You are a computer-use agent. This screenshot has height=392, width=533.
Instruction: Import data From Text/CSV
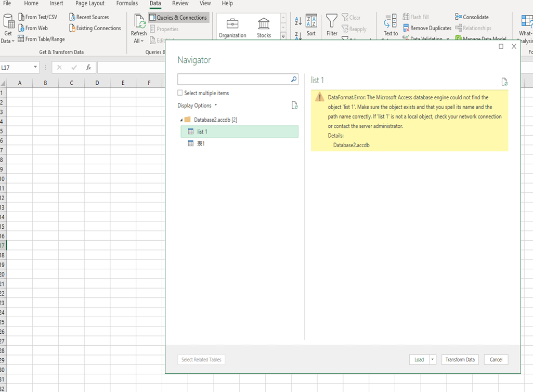pyautogui.click(x=38, y=17)
